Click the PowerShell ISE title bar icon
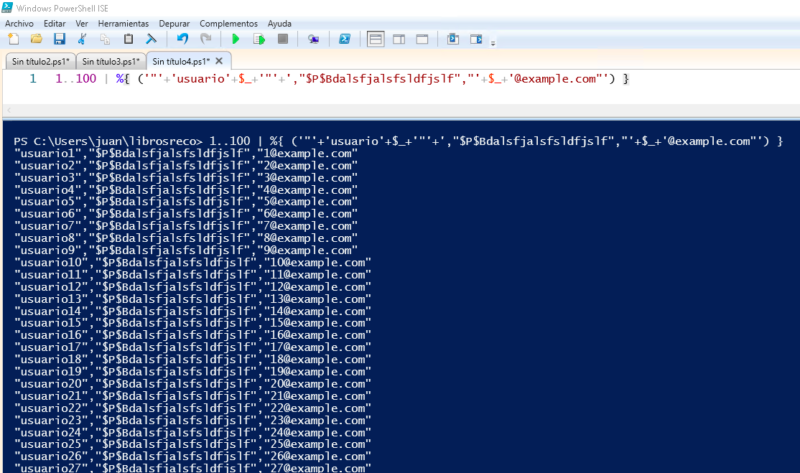 click(x=7, y=8)
